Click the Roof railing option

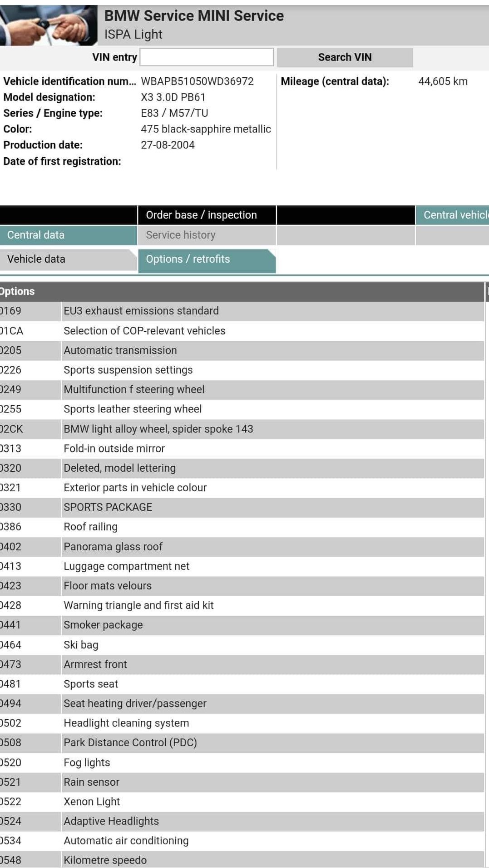(242, 527)
